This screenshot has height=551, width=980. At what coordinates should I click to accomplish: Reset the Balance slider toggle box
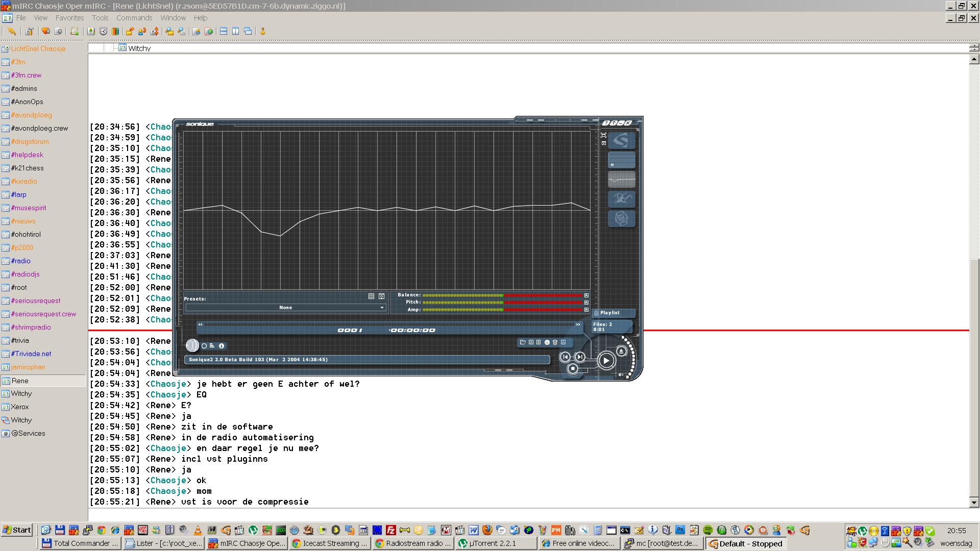click(586, 295)
